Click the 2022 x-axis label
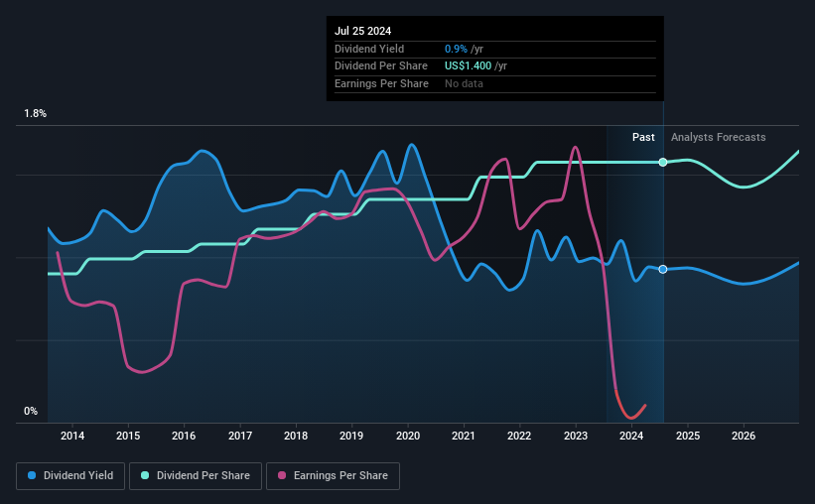The image size is (815, 504). (519, 436)
